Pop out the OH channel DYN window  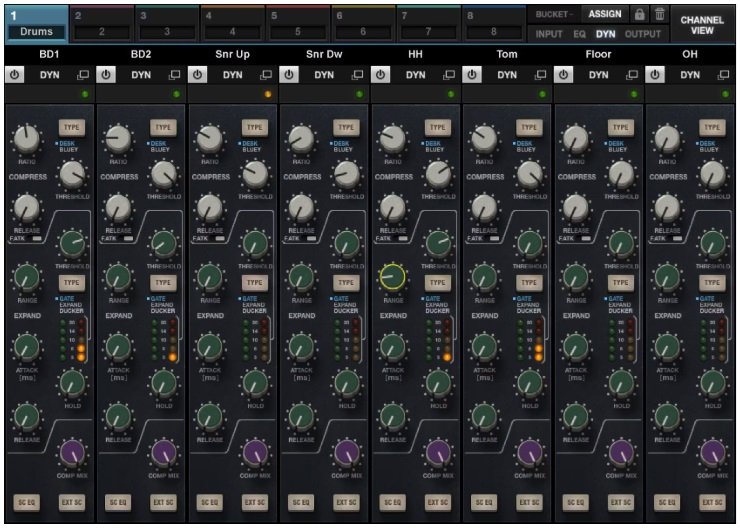(x=724, y=75)
